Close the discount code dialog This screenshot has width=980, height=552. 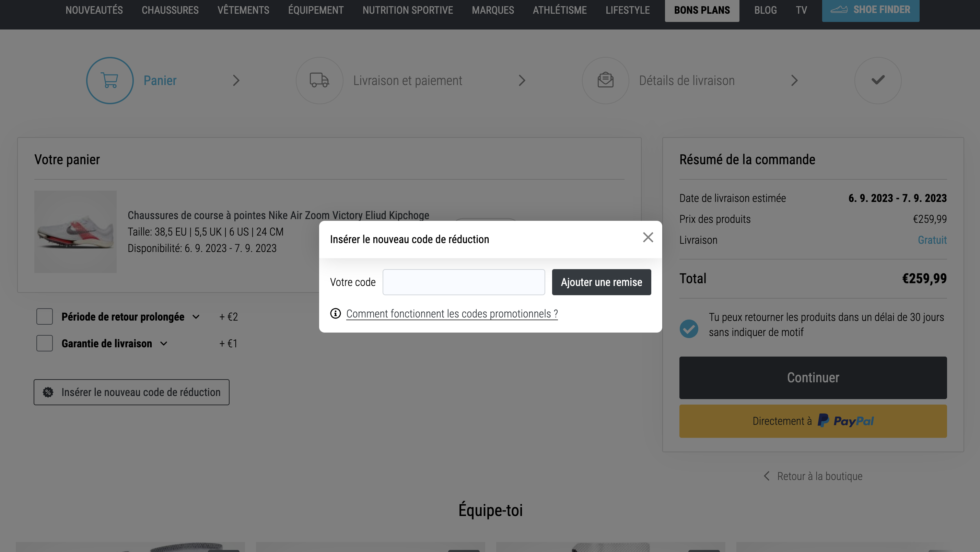coord(648,237)
